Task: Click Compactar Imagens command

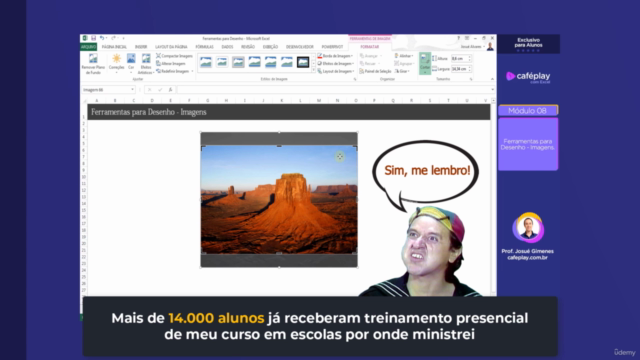Action: pos(174,56)
